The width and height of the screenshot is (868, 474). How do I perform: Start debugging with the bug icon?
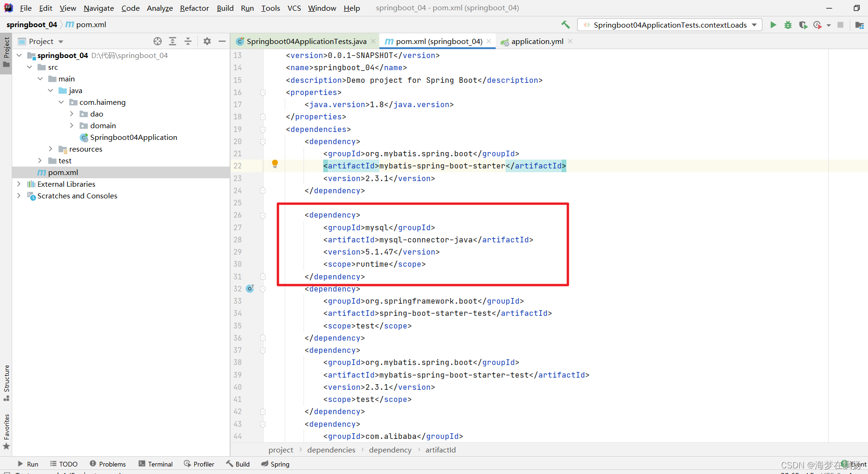pos(788,25)
